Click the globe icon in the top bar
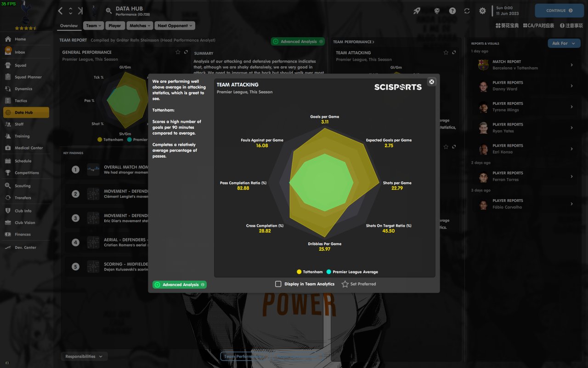Viewport: 588px width, 368px height. pos(438,11)
